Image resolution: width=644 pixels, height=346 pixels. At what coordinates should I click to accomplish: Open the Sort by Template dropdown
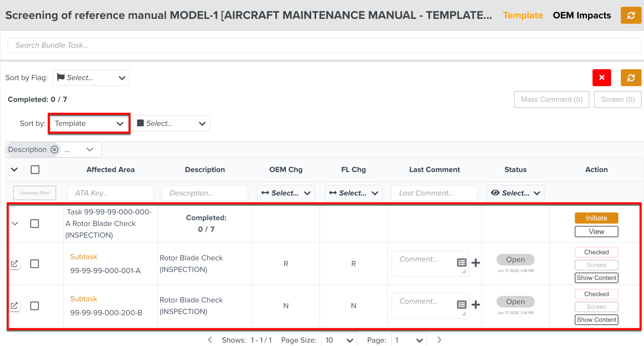[89, 123]
